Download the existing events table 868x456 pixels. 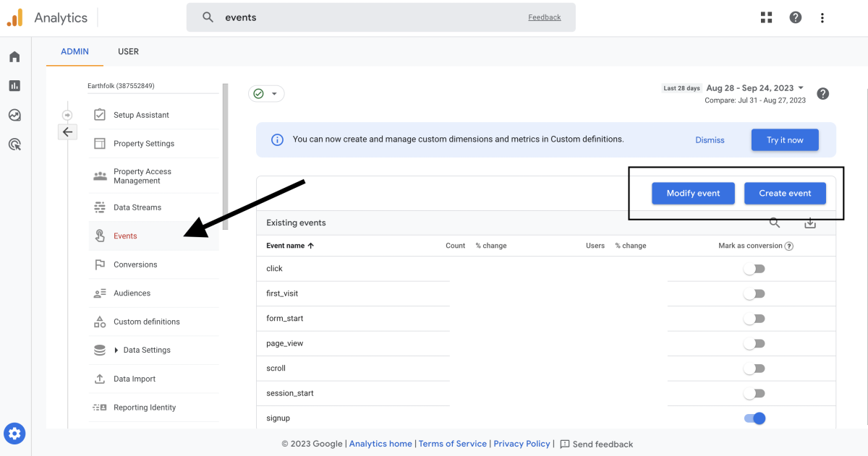(x=810, y=223)
